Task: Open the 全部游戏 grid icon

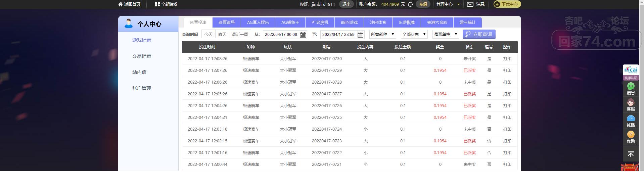Action: (x=157, y=4)
